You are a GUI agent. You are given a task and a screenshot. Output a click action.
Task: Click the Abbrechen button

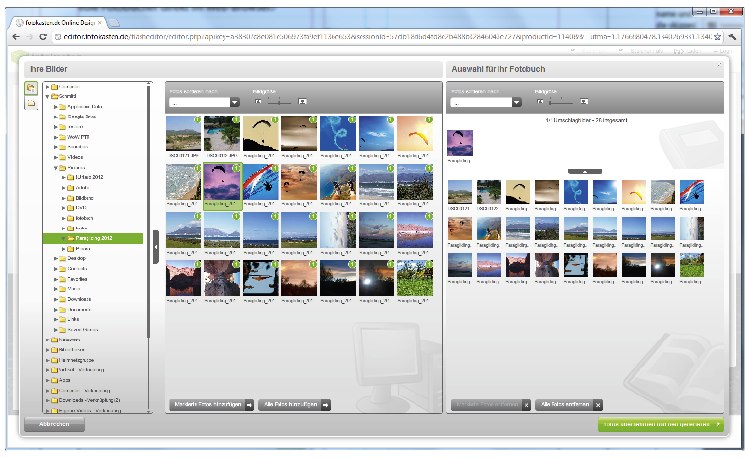coord(54,424)
